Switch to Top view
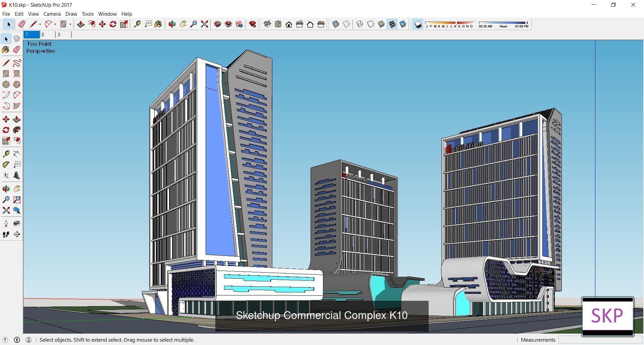644x345 pixels. (x=278, y=24)
